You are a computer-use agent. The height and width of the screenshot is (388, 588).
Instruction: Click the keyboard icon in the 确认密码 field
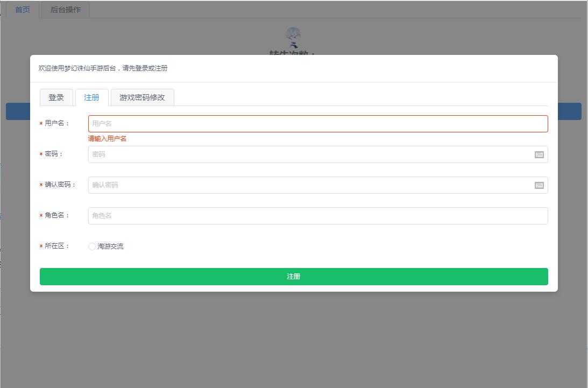tap(539, 185)
